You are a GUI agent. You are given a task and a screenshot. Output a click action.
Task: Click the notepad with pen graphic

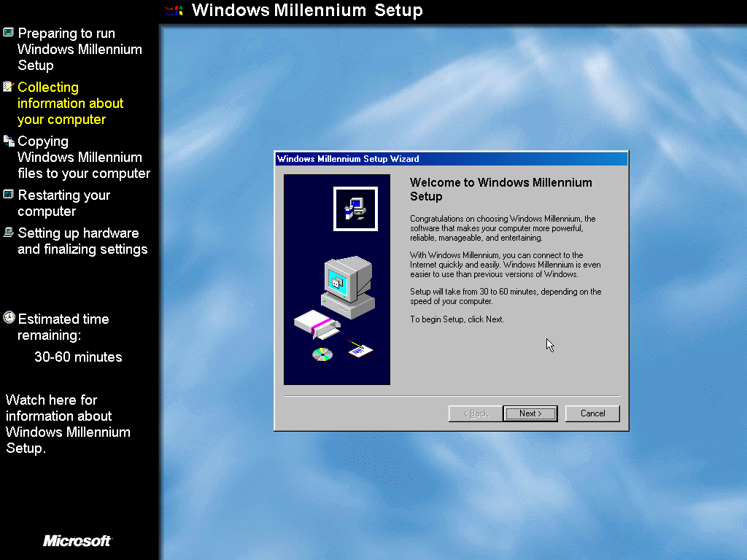pos(360,349)
